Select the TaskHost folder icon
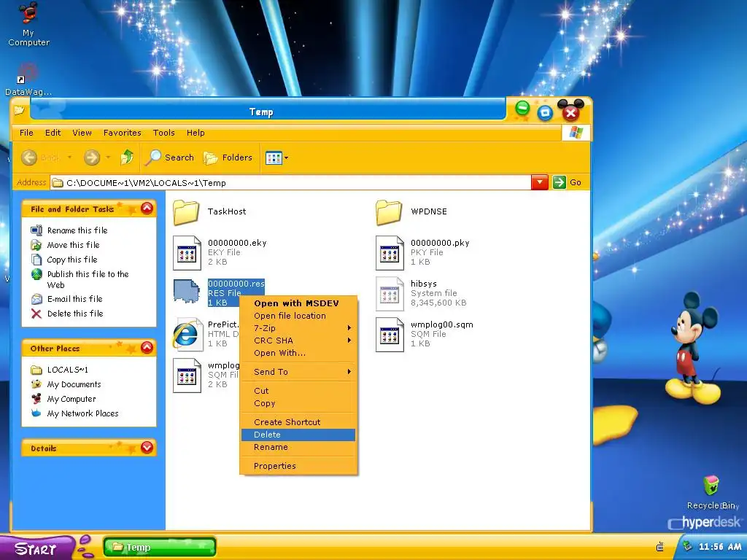Image resolution: width=747 pixels, height=560 pixels. (x=186, y=212)
